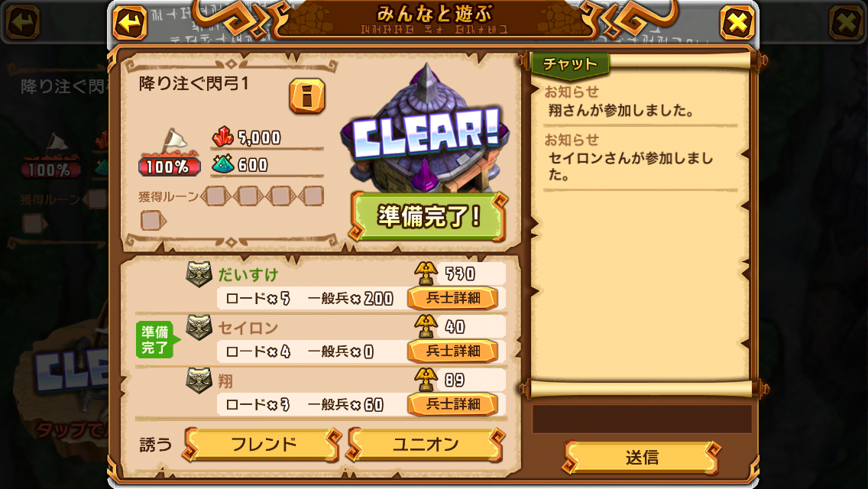This screenshot has width=868, height=489.
Task: Close the みんなと遊ぶ dialog with X
Action: click(737, 23)
